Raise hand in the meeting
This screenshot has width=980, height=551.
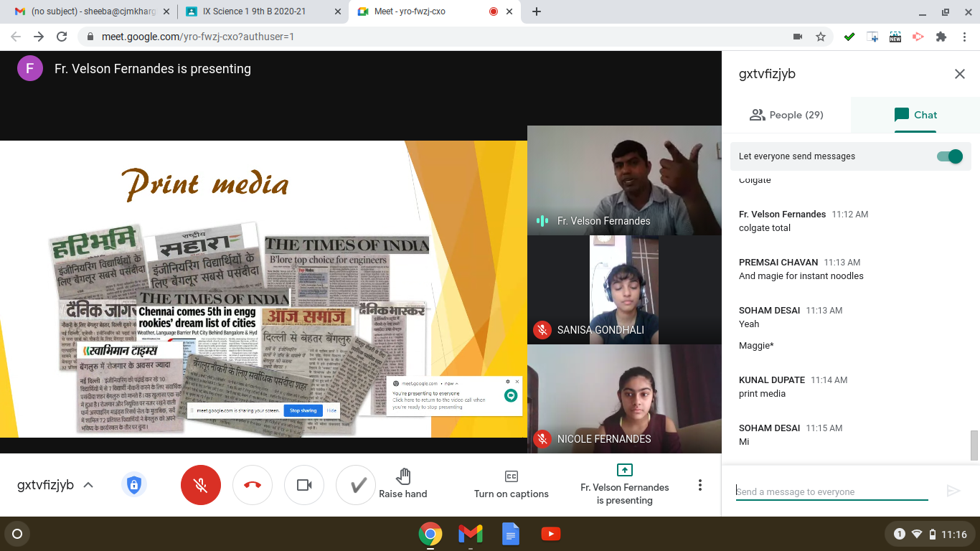tap(403, 483)
